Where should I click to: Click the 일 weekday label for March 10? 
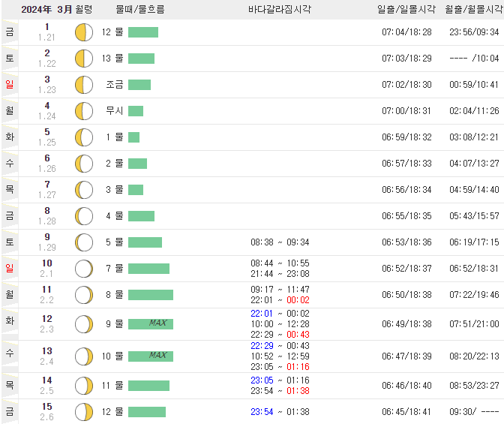10,269
